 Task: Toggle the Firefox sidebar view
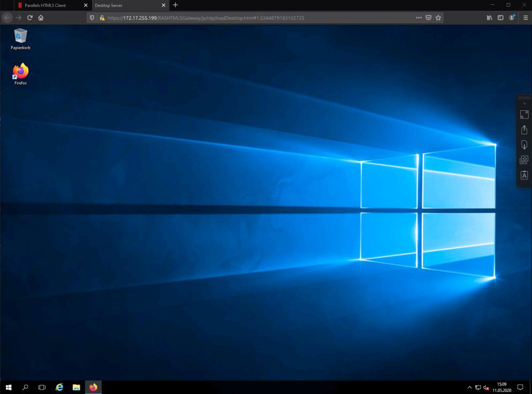coord(500,18)
